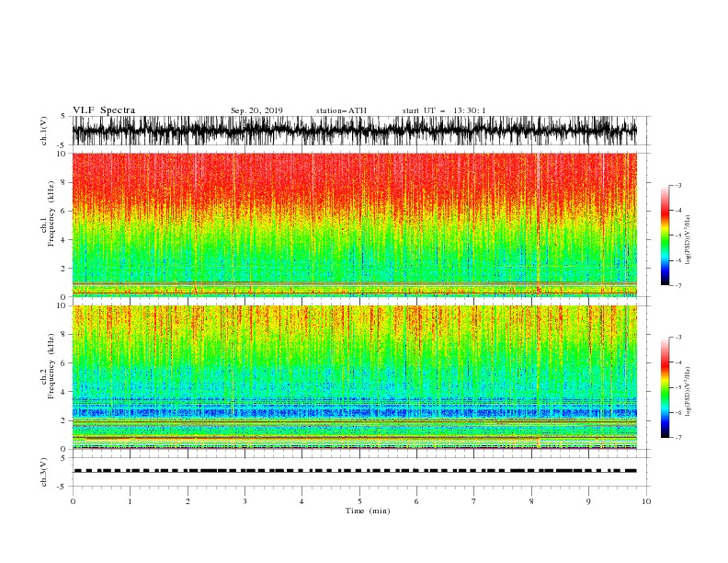Click the upper PSD color scale bar
The height and width of the screenshot is (563, 728).
665,236
